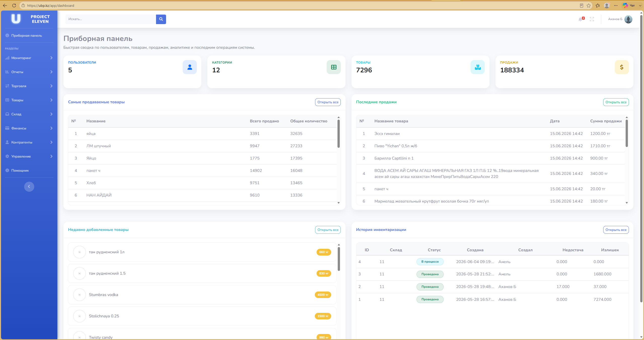Click recently added products scrollbar thumb

(x=339, y=259)
